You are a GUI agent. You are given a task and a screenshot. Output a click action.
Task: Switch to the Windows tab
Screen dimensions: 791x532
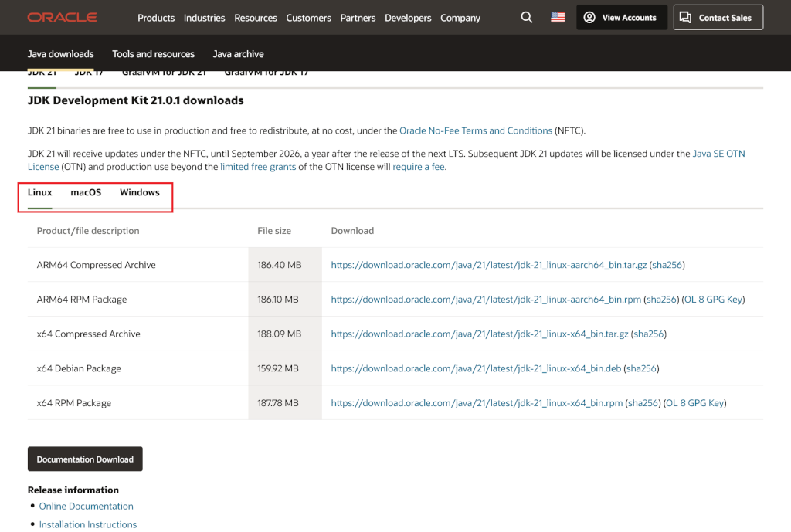pos(140,192)
